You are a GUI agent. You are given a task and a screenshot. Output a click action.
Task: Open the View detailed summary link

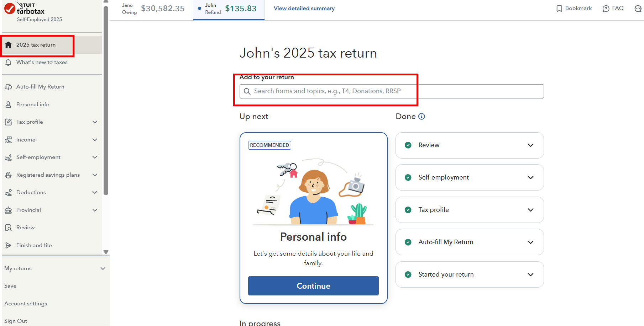tap(304, 9)
